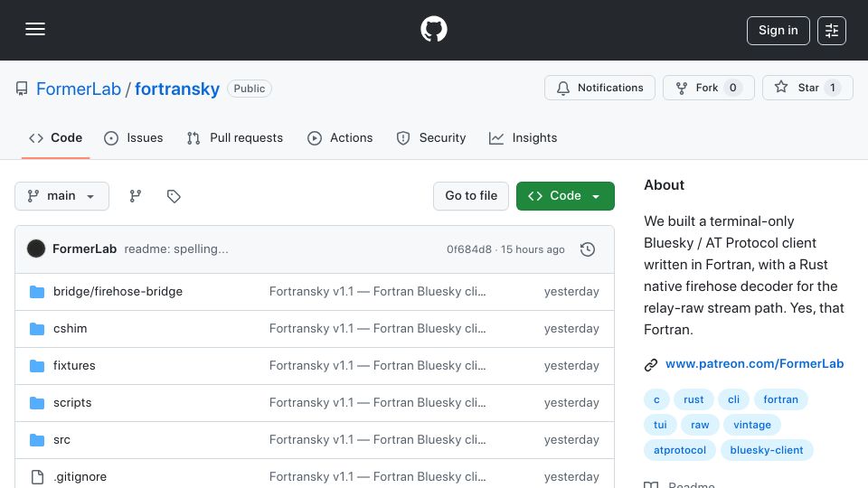View the Insights tab
Viewport: 868px width, 488px height.
(x=524, y=137)
